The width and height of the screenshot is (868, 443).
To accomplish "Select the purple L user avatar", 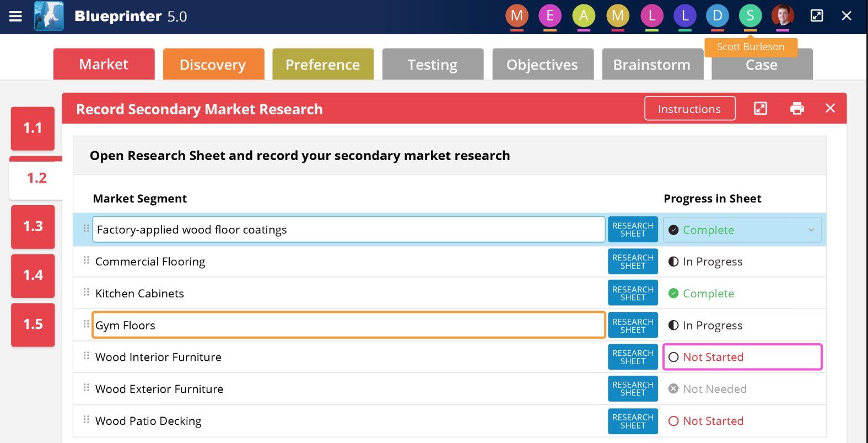I will point(685,16).
